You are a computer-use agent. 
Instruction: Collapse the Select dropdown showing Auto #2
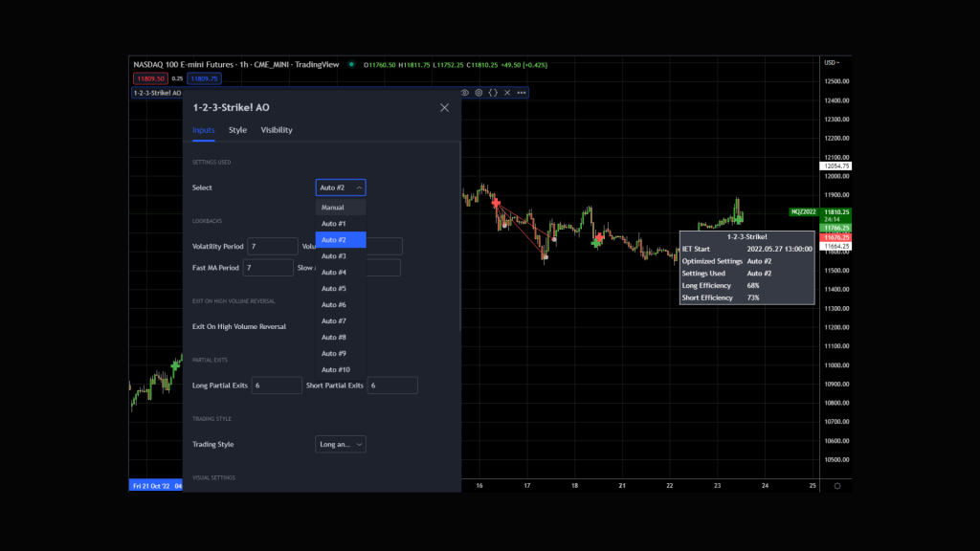(x=341, y=187)
